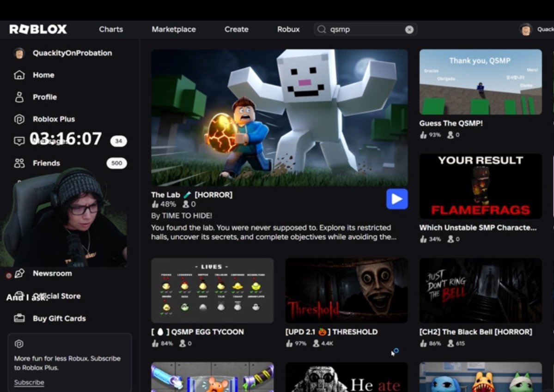
Task: Click The Lab 48% thumbs-up icon
Action: (x=155, y=204)
